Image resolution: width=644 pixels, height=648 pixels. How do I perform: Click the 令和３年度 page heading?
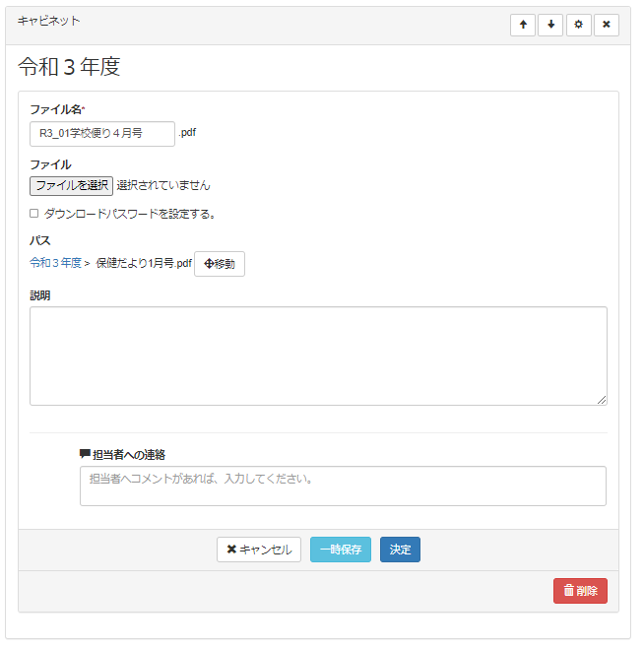coord(69,67)
